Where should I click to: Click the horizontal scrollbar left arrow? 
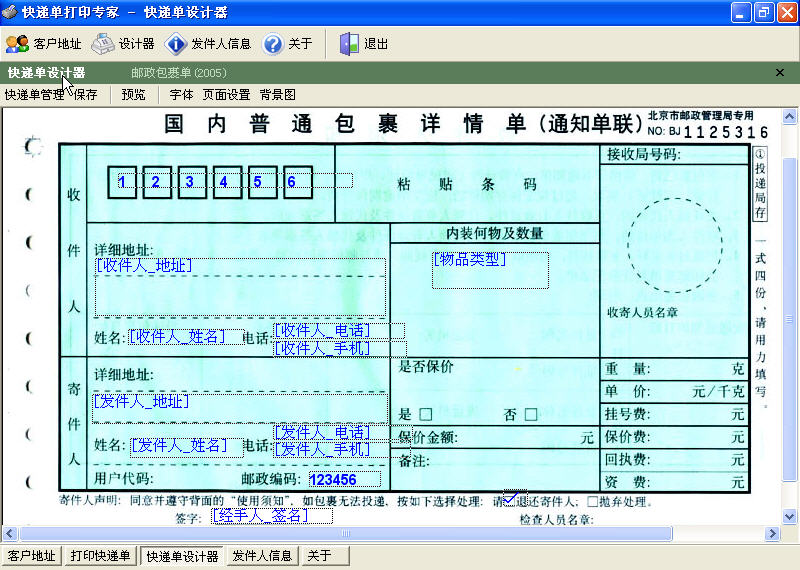(10, 534)
